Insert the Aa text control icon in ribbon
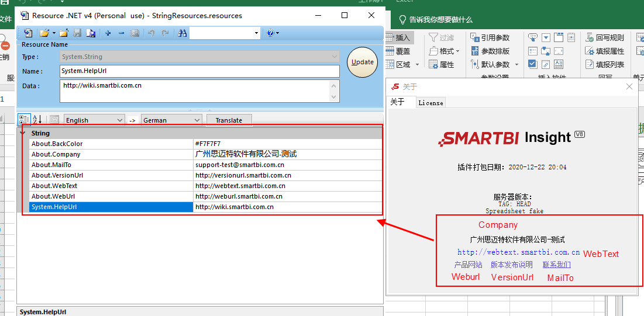This screenshot has height=316, width=644. click(559, 64)
